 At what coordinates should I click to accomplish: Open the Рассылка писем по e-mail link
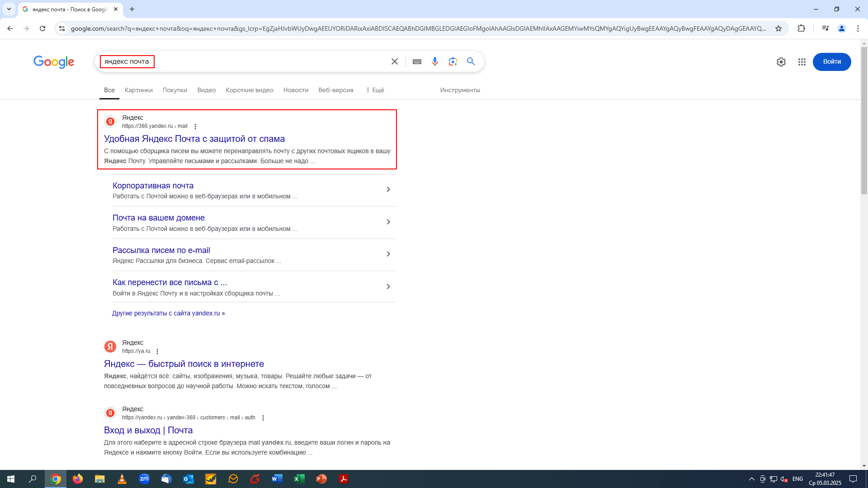point(161,250)
